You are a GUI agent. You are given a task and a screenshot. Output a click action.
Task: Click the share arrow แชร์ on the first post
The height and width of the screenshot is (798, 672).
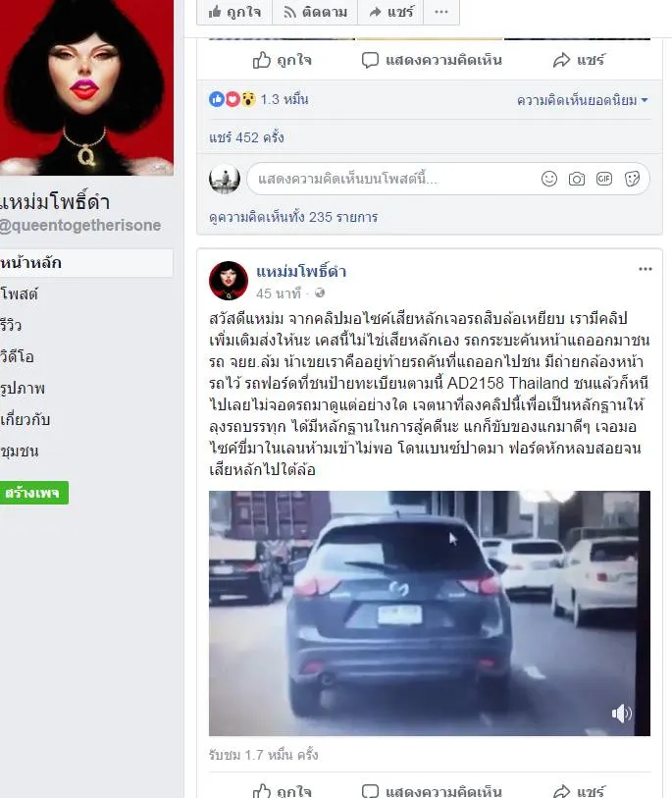click(x=579, y=60)
